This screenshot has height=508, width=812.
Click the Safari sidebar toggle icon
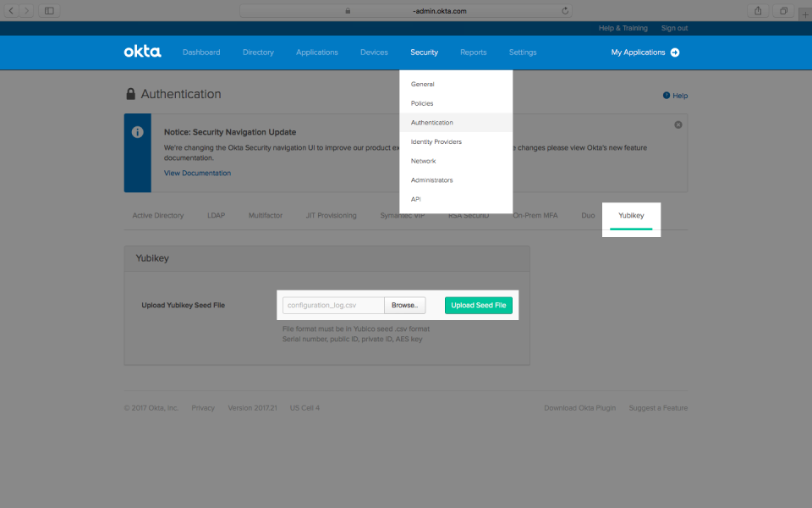click(49, 10)
